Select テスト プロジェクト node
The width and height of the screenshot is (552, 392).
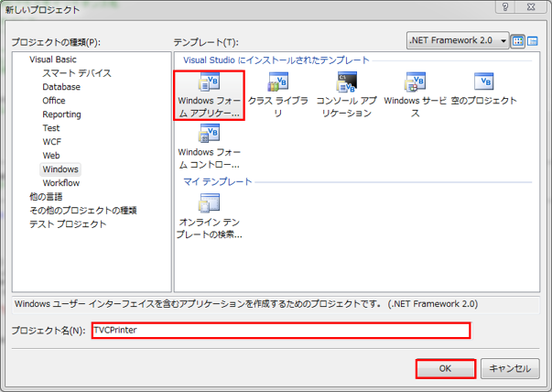tap(68, 224)
